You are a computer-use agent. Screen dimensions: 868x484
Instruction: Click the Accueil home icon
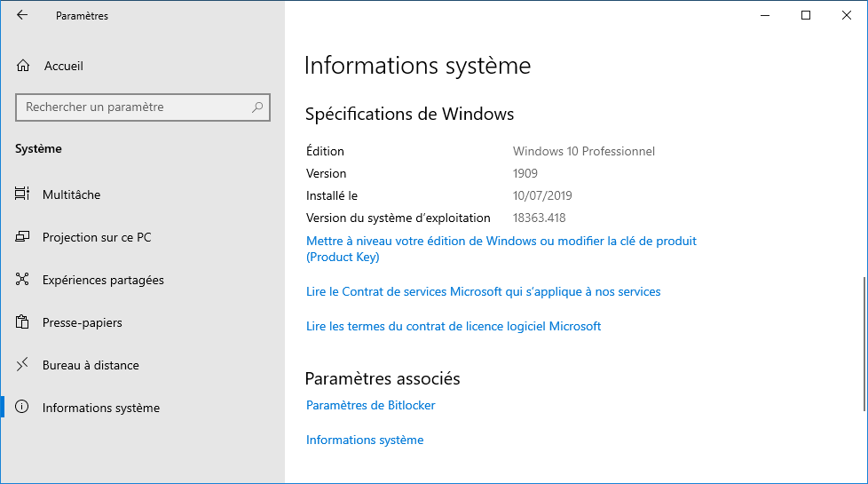click(x=23, y=66)
